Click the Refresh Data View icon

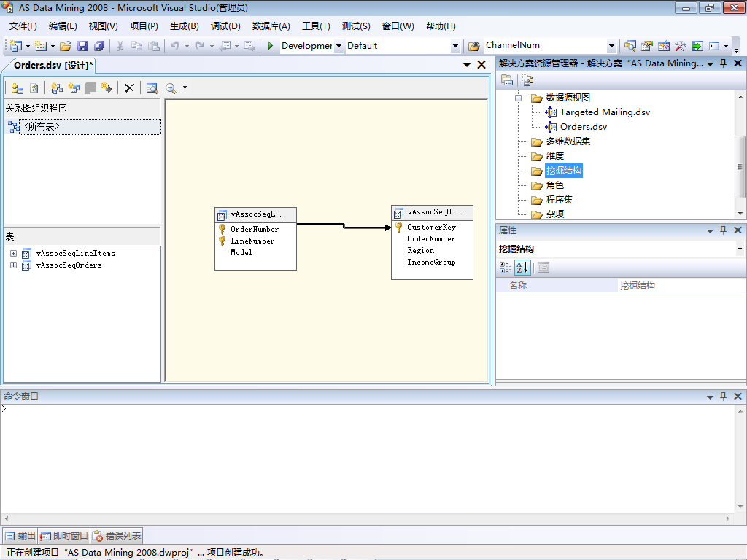click(34, 88)
